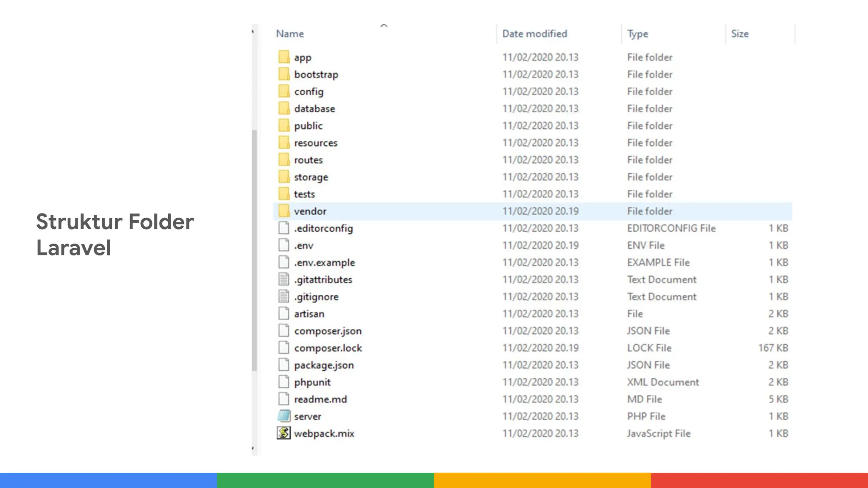The width and height of the screenshot is (868, 488).
Task: Select the file name 'composer.lock'
Action: pyautogui.click(x=328, y=348)
